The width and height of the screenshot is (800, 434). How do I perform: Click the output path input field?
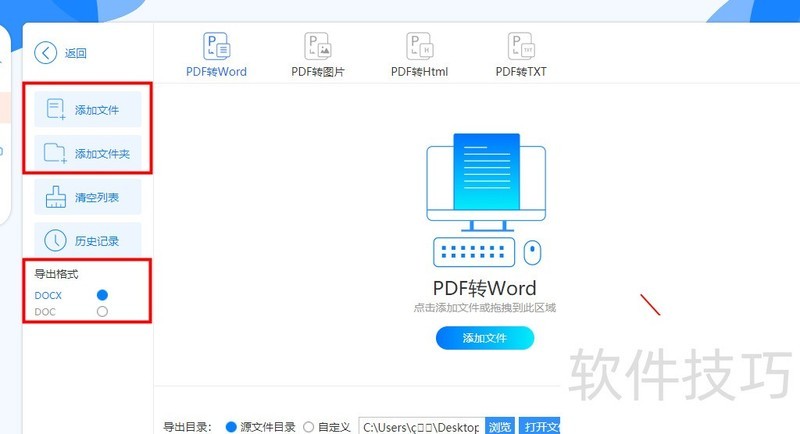[x=422, y=426]
